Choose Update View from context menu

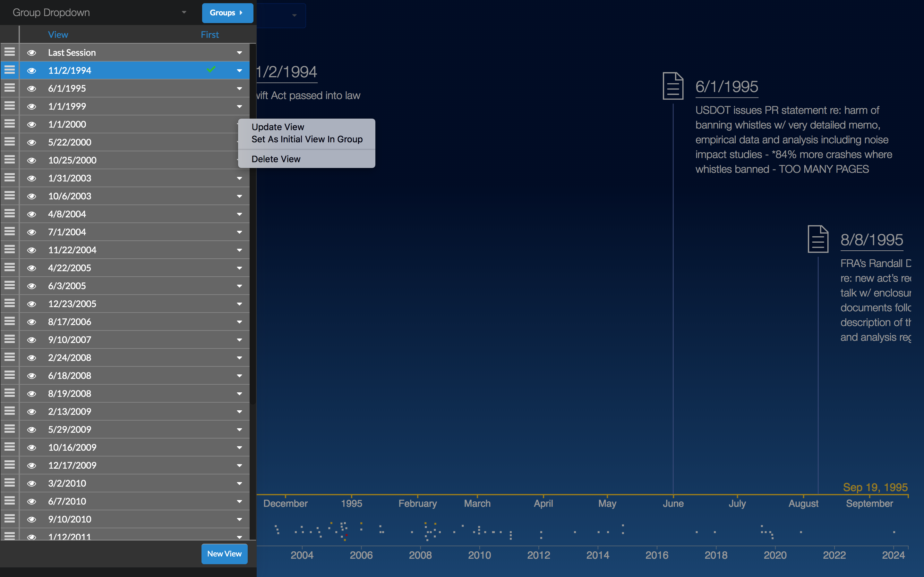point(278,127)
